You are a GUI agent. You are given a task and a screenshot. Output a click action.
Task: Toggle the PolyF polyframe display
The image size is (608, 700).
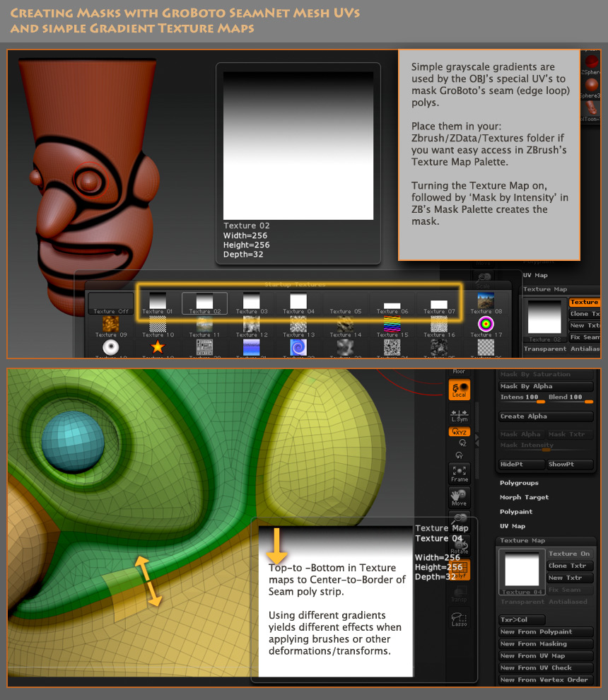(460, 570)
